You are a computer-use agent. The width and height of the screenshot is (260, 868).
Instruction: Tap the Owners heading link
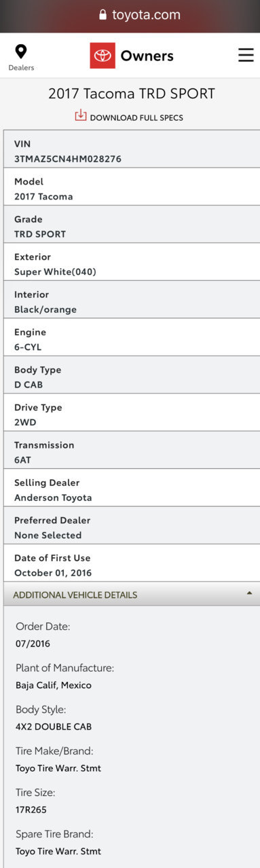[147, 56]
